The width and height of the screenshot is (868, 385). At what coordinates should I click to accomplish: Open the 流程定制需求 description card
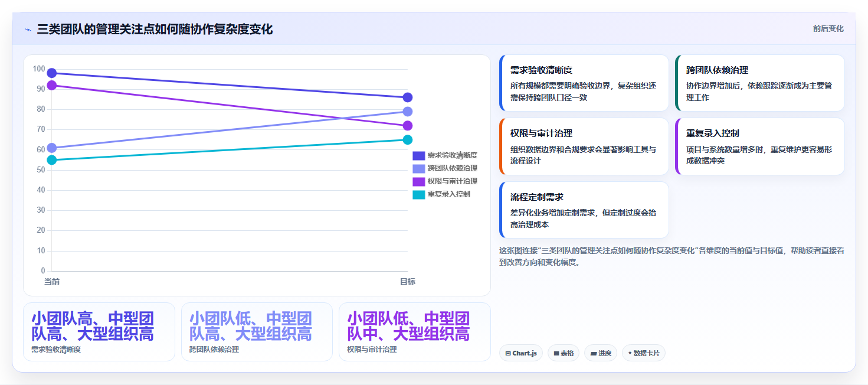tap(584, 210)
